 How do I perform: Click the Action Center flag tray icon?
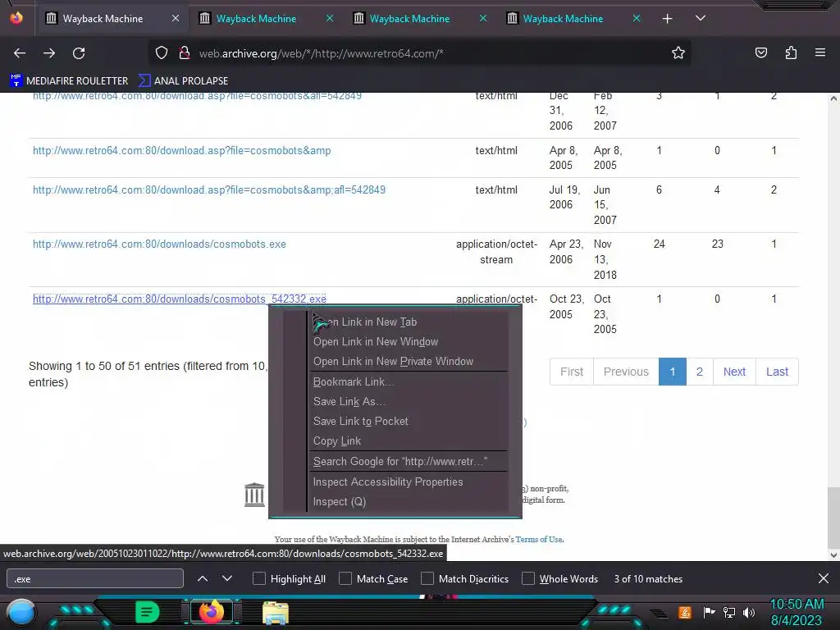click(710, 612)
